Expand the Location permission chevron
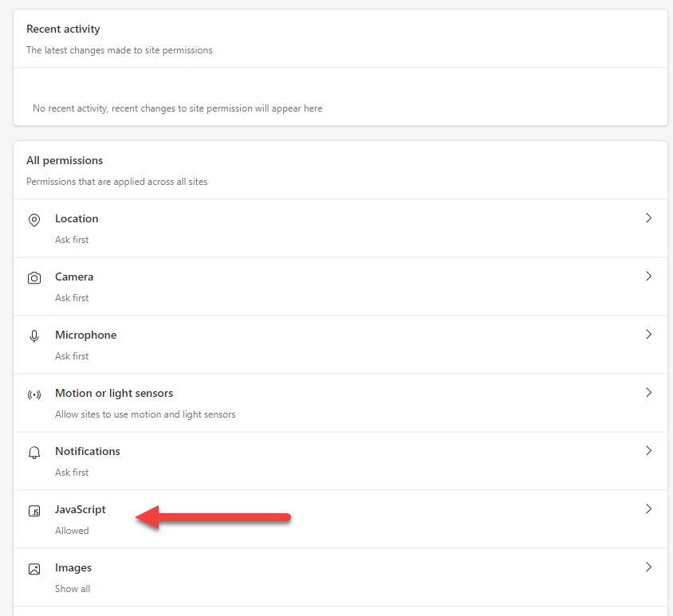673x616 pixels. click(648, 218)
